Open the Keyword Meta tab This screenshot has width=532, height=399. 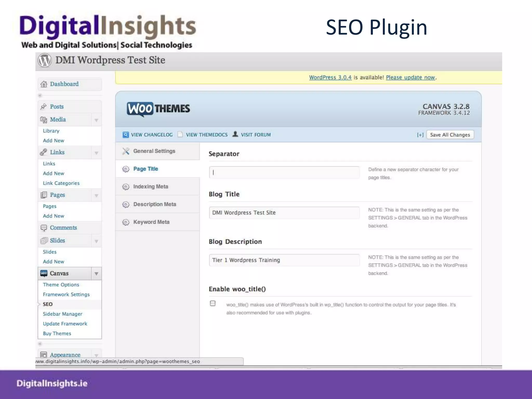(x=151, y=222)
